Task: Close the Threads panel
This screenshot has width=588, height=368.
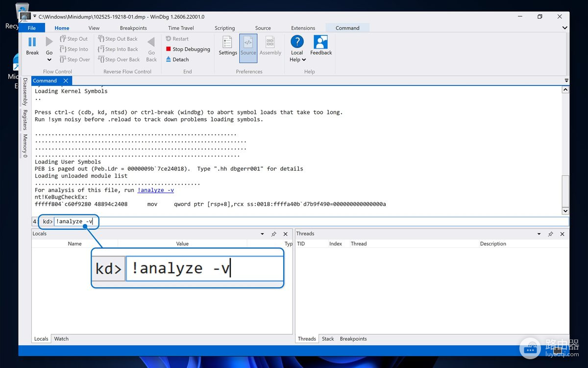Action: (x=562, y=234)
